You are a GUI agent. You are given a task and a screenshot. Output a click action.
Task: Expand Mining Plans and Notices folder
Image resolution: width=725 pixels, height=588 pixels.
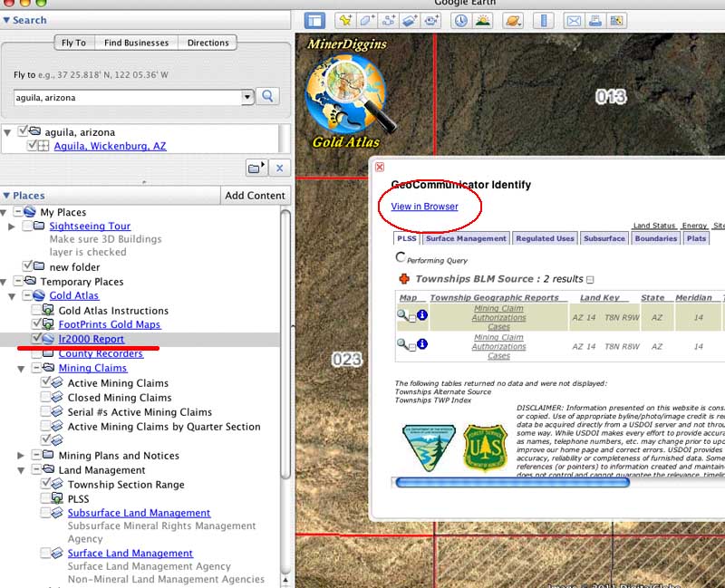point(21,456)
